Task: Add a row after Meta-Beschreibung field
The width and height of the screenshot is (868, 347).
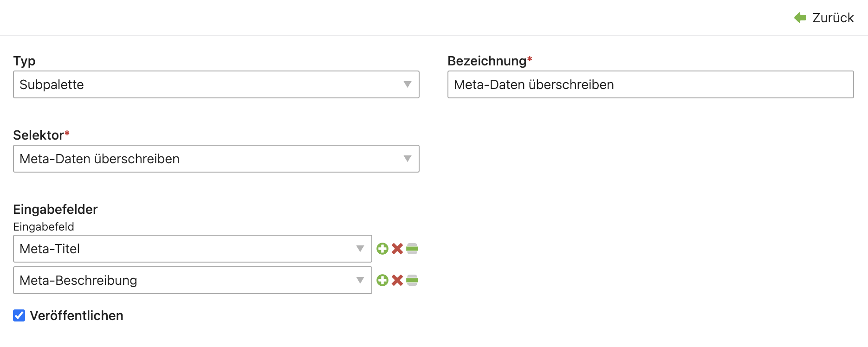Action: click(382, 280)
